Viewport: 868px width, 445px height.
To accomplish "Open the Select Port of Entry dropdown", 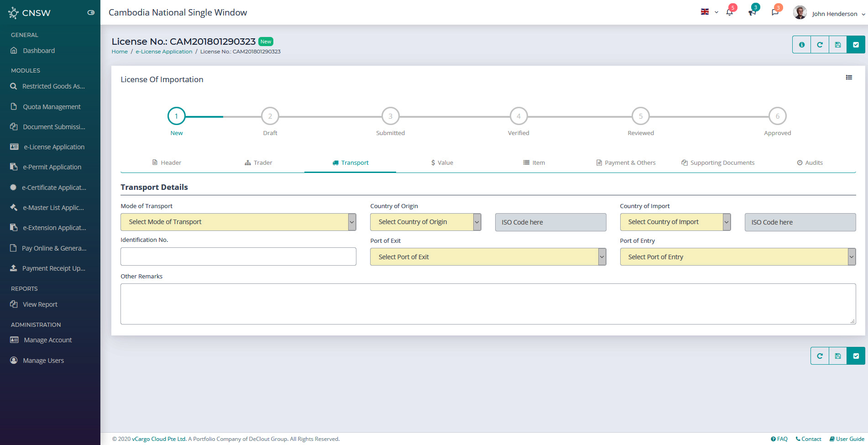I will tap(737, 257).
